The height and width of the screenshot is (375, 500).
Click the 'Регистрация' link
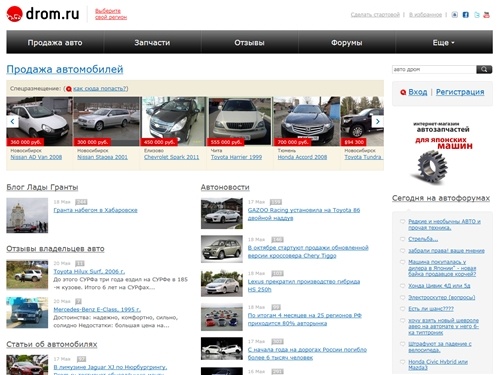460,92
